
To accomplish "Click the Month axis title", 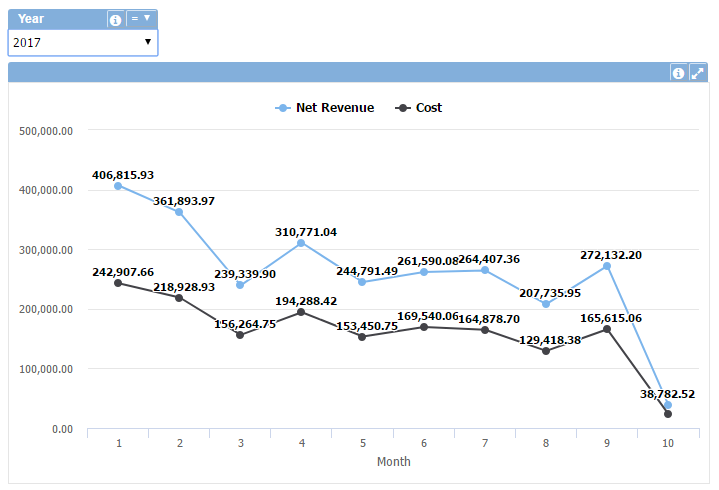I will point(393,462).
